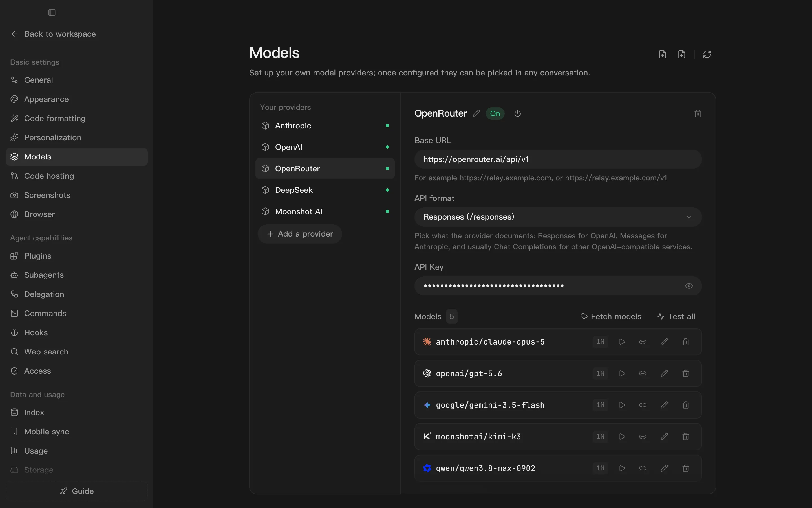Delete the anthropic/claude-opus-5 model

click(685, 342)
